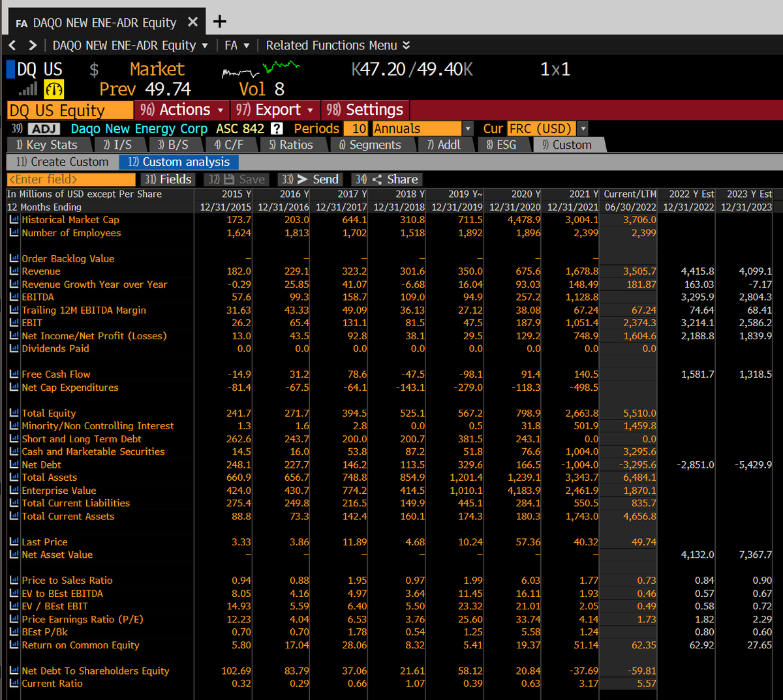Go back with the left arrow
783x700 pixels.
[x=12, y=45]
